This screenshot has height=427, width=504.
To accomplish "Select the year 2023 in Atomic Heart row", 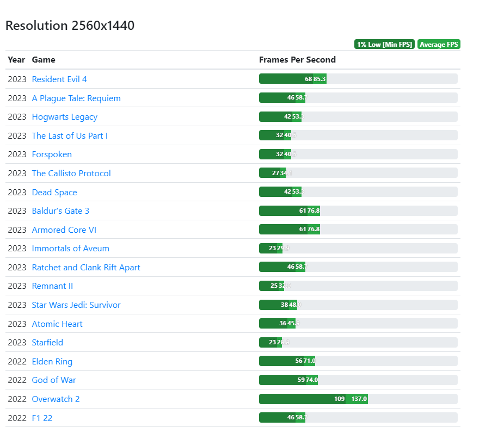I will (x=17, y=324).
